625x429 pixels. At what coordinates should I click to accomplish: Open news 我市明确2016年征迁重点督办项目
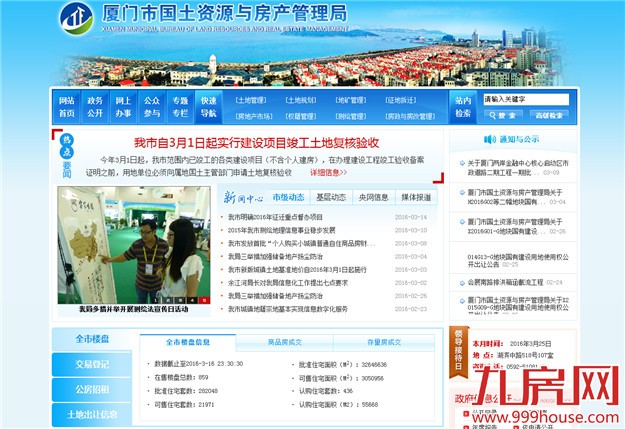275,217
